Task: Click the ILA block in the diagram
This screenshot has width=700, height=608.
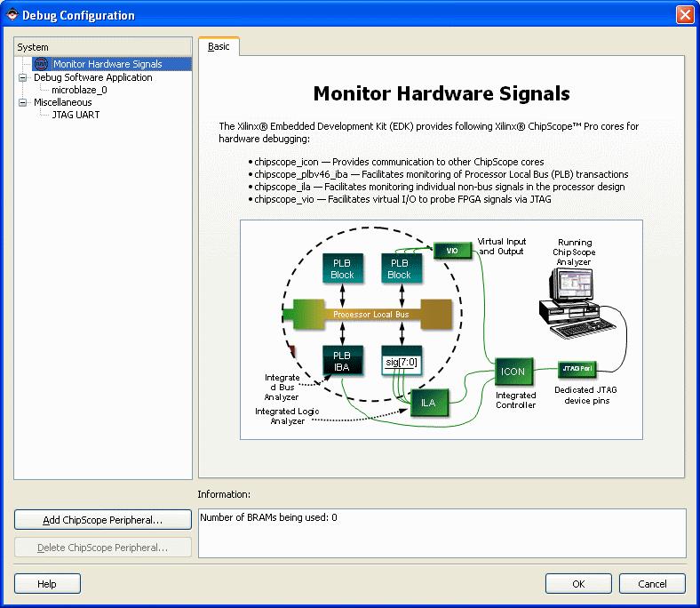Action: pyautogui.click(x=428, y=403)
